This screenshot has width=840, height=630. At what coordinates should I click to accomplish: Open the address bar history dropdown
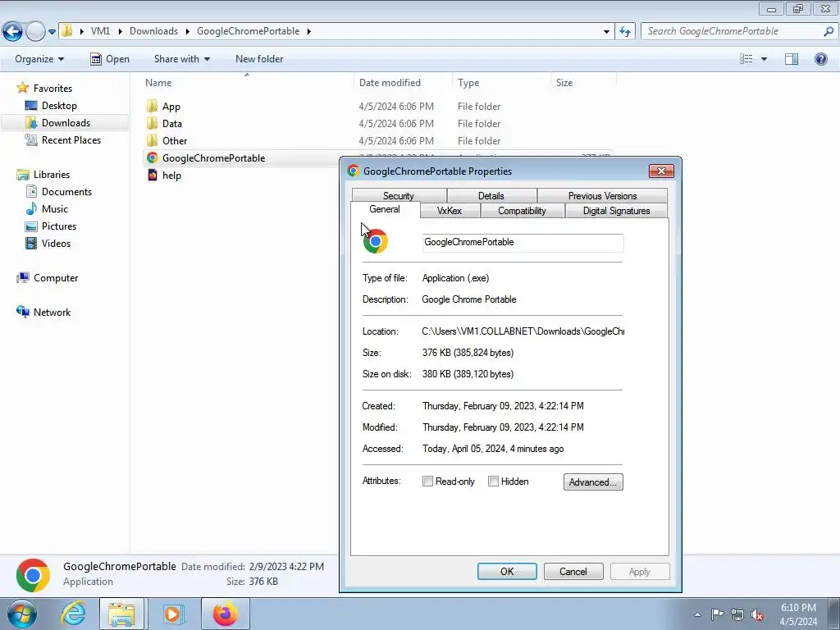[x=606, y=32]
